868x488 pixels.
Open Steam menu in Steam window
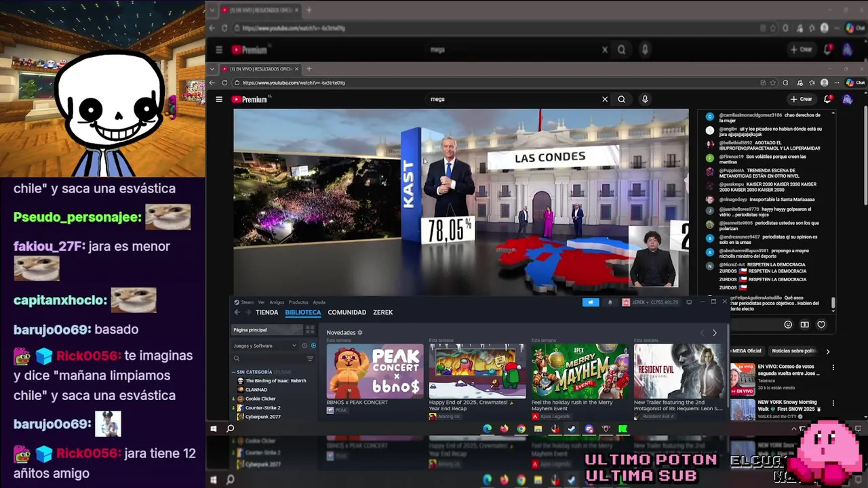click(243, 302)
